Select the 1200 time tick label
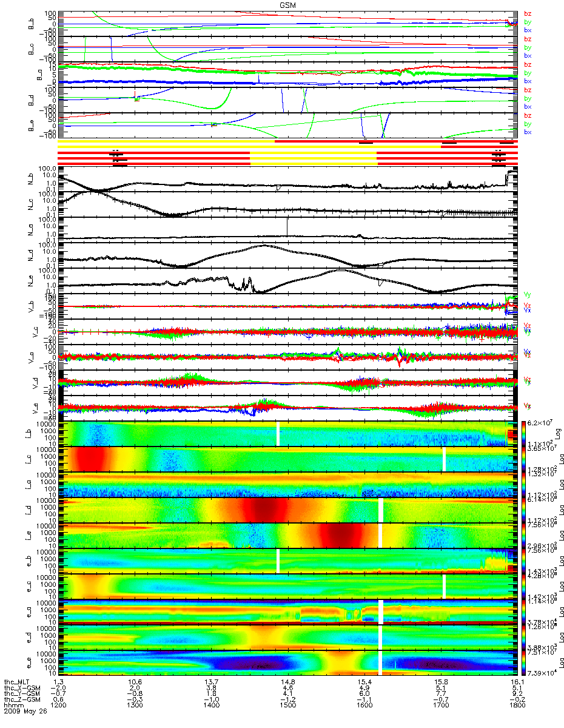 tap(58, 705)
